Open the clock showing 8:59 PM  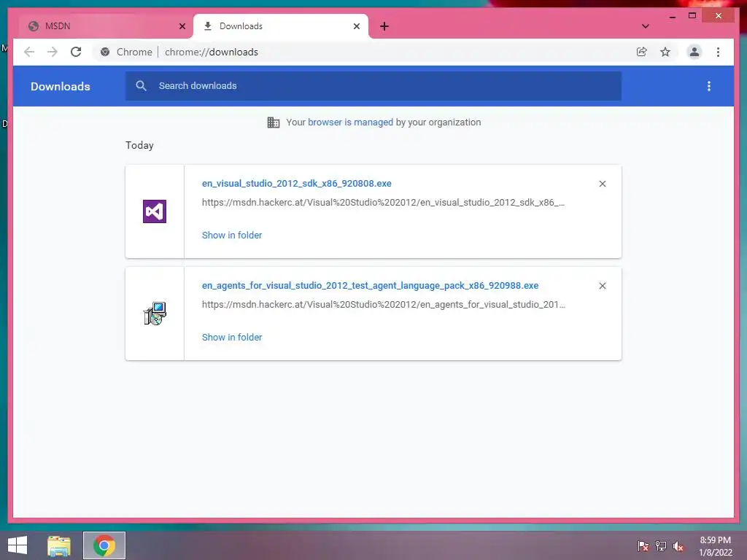(x=715, y=546)
